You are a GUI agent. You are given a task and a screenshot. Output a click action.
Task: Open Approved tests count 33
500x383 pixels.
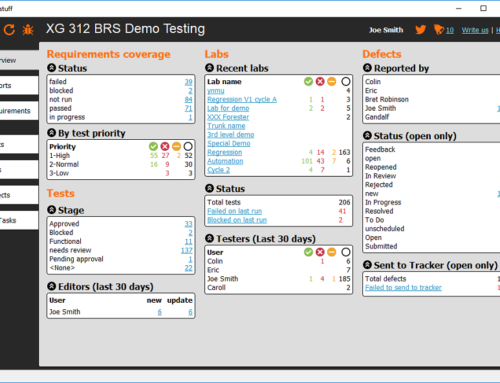pyautogui.click(x=189, y=224)
